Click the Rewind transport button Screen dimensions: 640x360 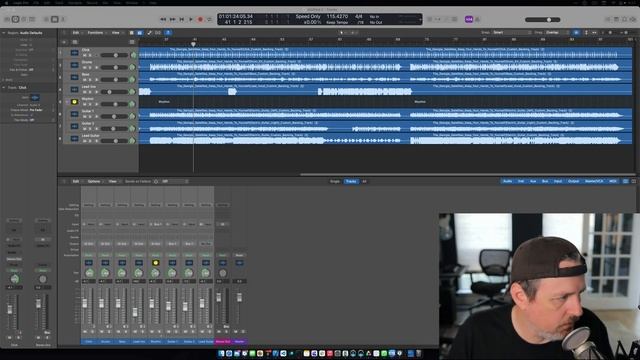point(163,19)
